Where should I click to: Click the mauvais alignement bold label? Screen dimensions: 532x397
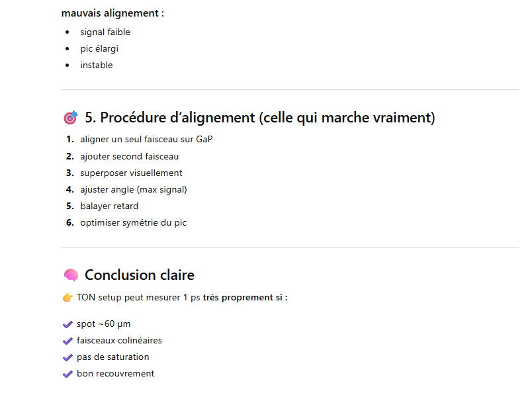(112, 13)
